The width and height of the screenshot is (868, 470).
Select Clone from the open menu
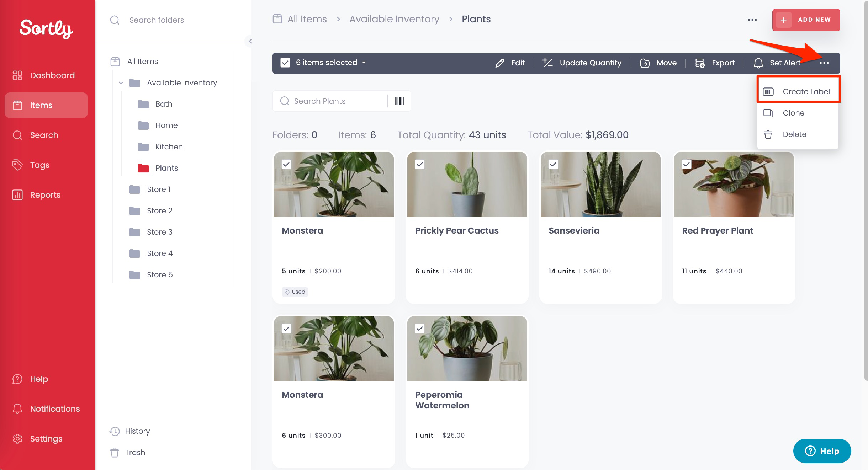click(793, 113)
